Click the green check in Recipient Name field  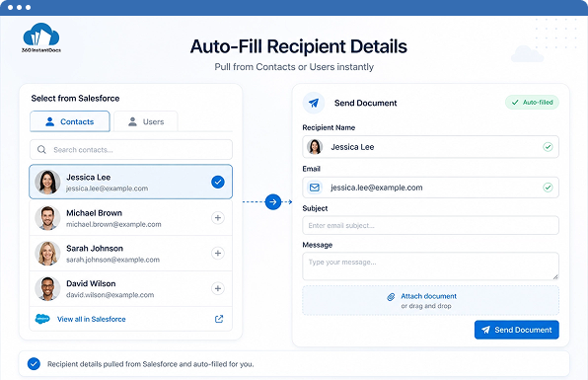pyautogui.click(x=548, y=147)
